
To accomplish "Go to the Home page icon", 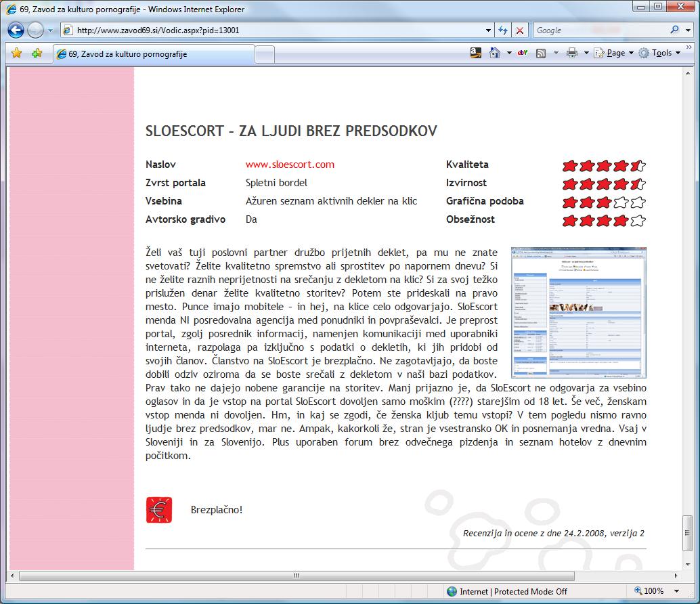I will pyautogui.click(x=495, y=53).
